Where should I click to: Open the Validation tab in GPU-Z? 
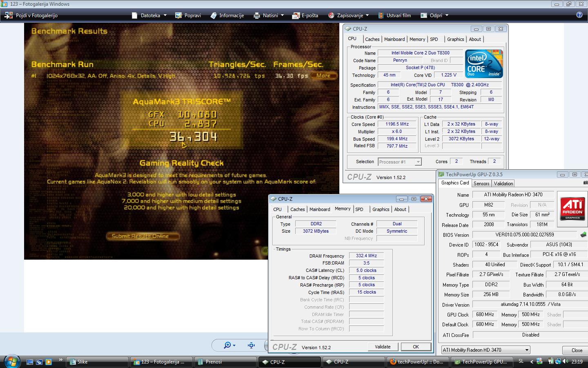pyautogui.click(x=503, y=184)
